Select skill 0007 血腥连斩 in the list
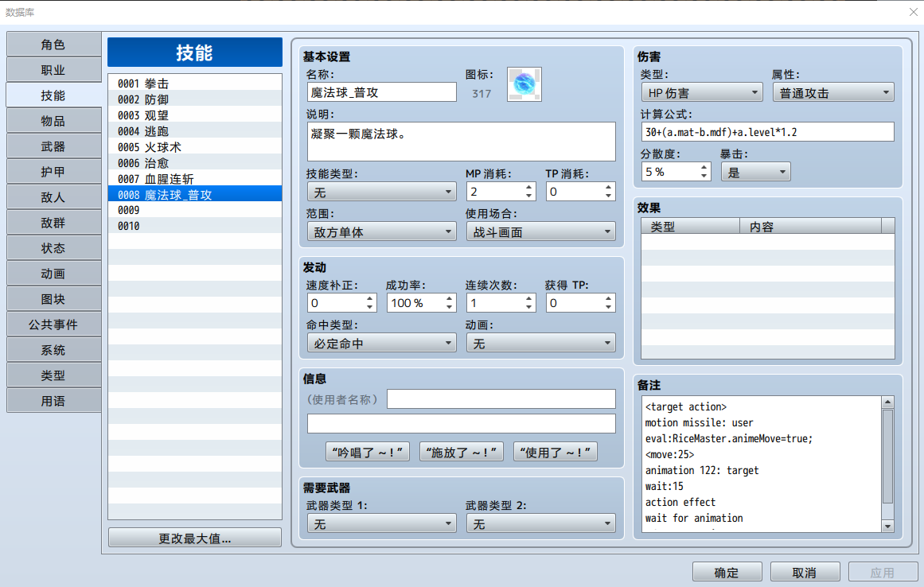Screen dimensions: 924x587 (x=195, y=179)
